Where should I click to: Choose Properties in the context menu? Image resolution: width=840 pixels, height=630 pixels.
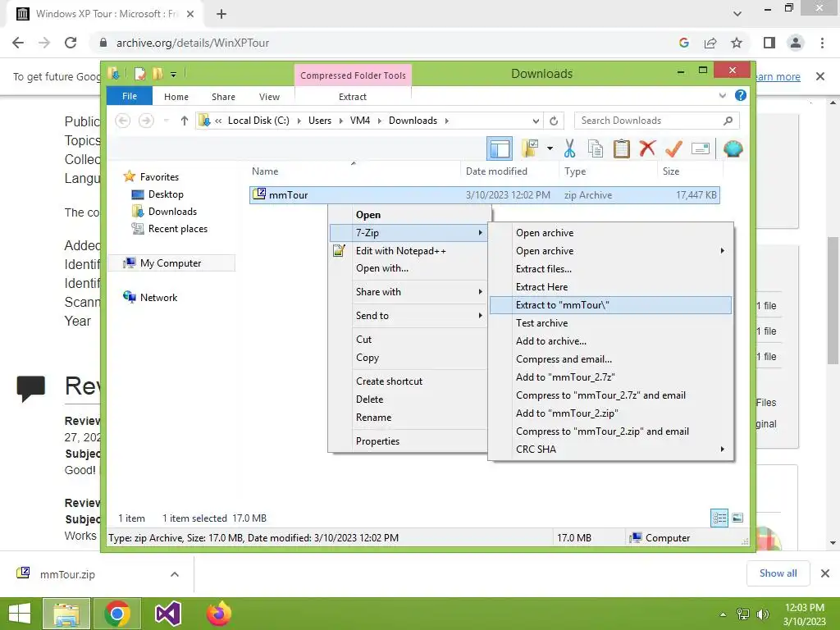(409, 441)
